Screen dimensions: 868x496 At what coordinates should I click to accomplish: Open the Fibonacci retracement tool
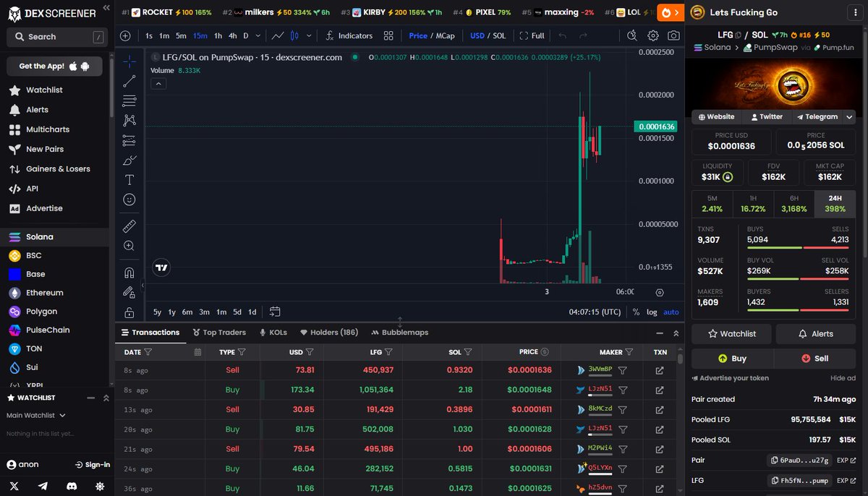pyautogui.click(x=129, y=101)
